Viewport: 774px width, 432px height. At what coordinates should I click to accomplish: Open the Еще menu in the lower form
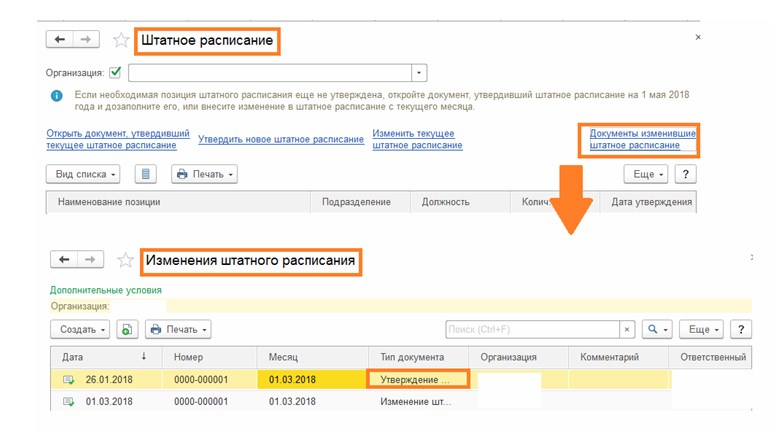(700, 329)
